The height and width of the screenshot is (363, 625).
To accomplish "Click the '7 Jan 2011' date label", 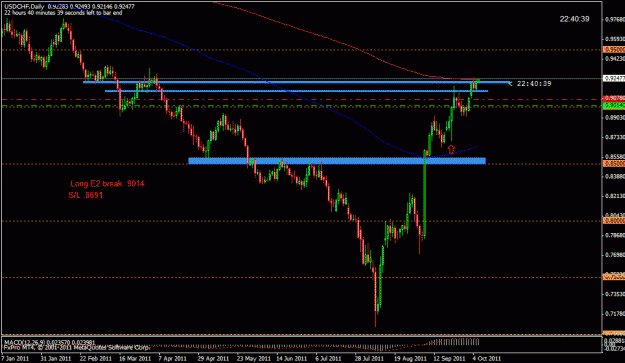I will (16, 358).
